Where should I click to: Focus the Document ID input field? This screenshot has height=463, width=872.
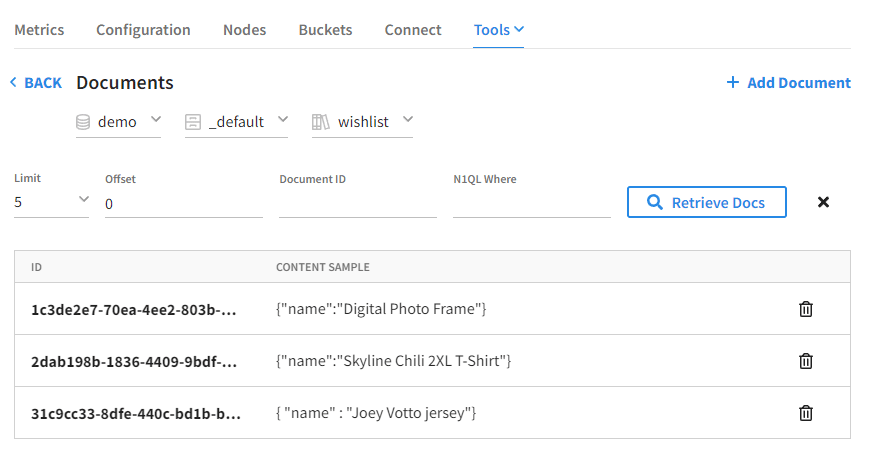(x=358, y=204)
